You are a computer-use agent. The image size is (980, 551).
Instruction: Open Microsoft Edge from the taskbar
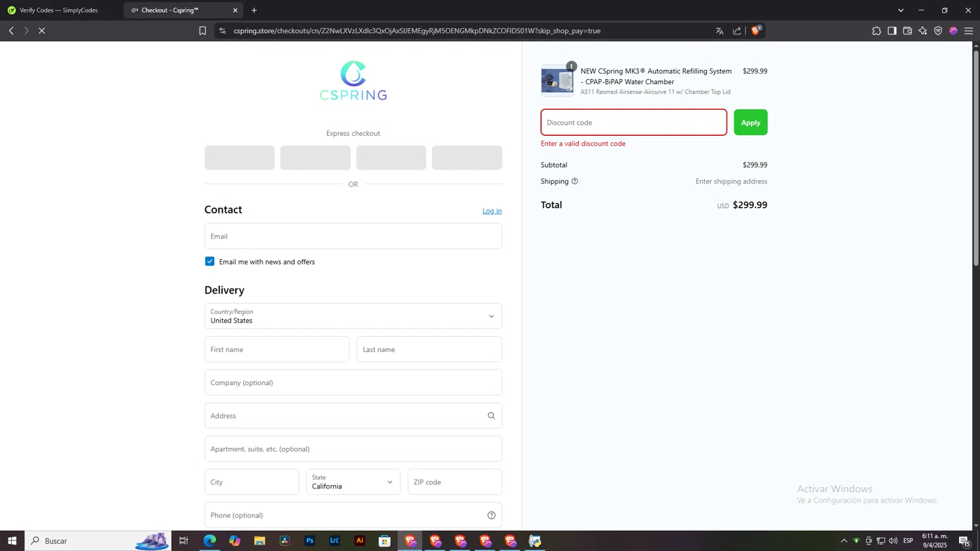pos(210,541)
